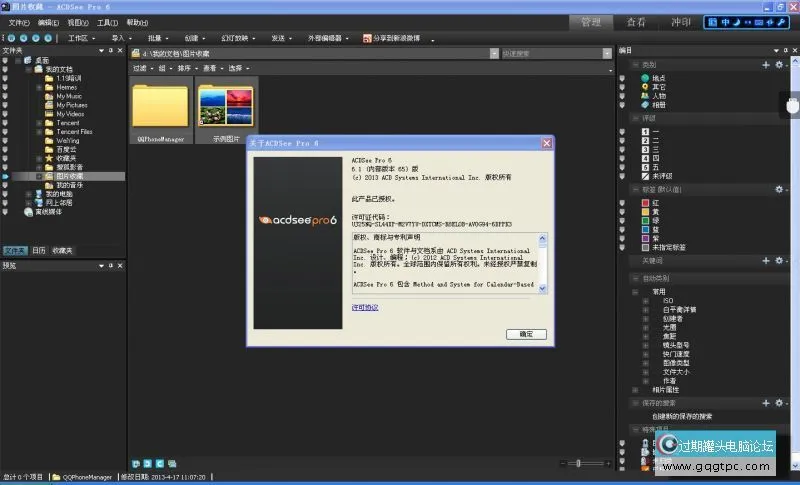Select rating 三 in catalog panel

coord(656,149)
